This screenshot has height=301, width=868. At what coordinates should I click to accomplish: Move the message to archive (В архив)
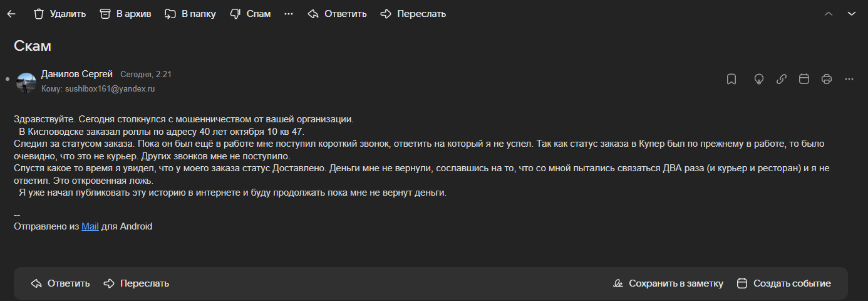(x=125, y=14)
